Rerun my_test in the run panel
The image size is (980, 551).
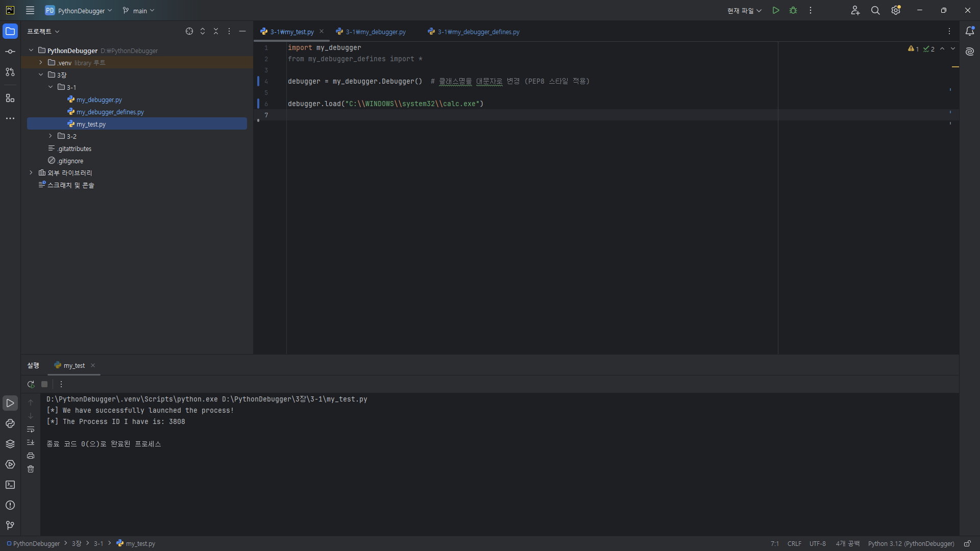(x=31, y=384)
